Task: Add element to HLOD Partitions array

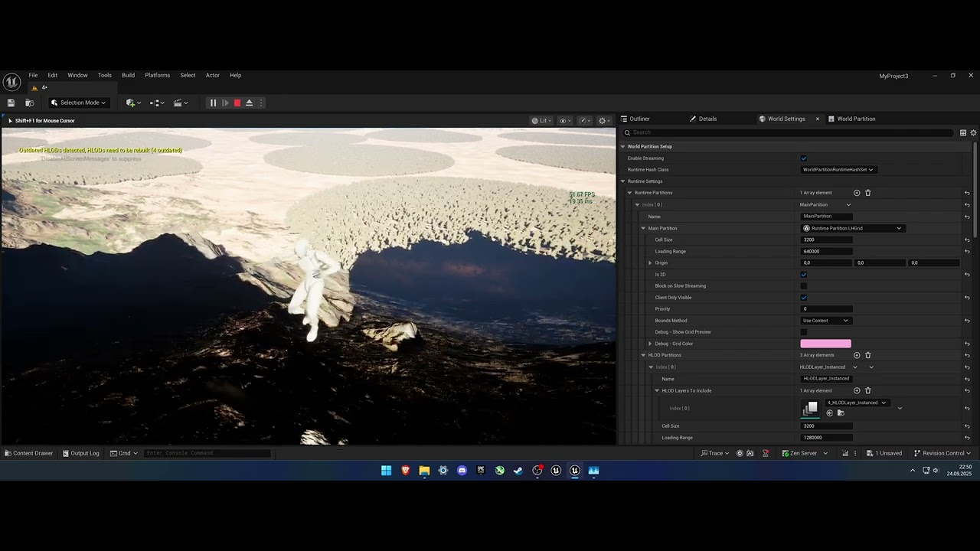Action: (857, 355)
